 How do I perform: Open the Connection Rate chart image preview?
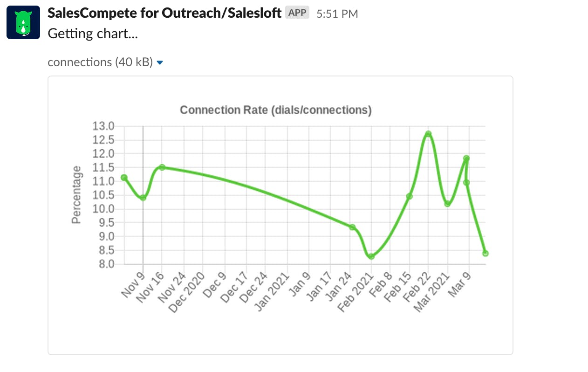[x=280, y=215]
